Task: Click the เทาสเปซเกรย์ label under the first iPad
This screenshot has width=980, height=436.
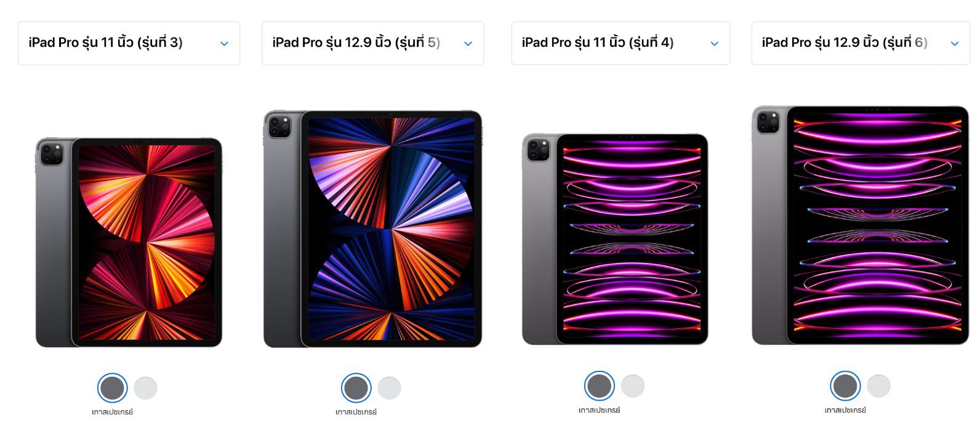Action: (112, 412)
